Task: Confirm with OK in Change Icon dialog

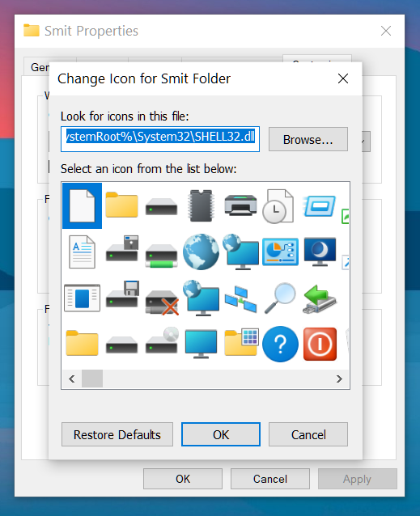Action: coord(221,434)
